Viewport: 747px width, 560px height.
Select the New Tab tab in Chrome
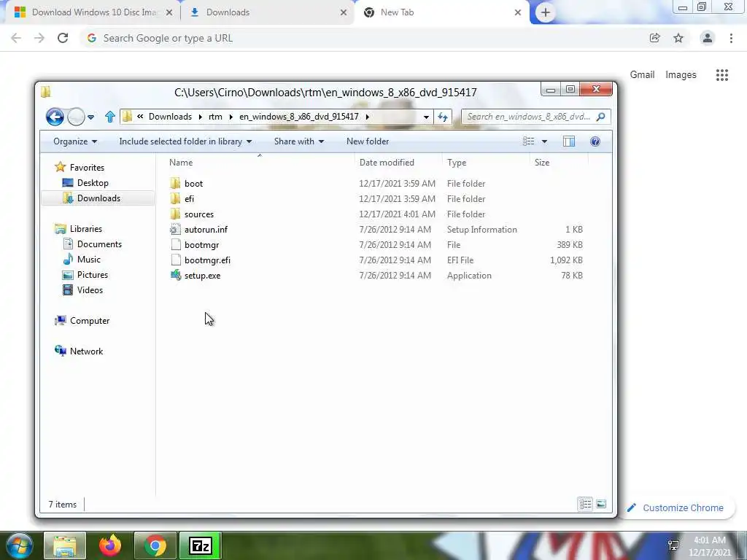442,12
